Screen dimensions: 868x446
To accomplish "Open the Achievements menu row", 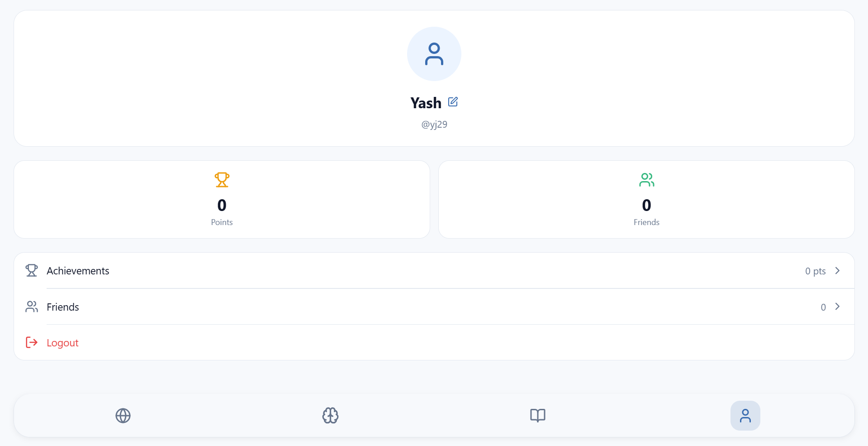I will pos(434,271).
